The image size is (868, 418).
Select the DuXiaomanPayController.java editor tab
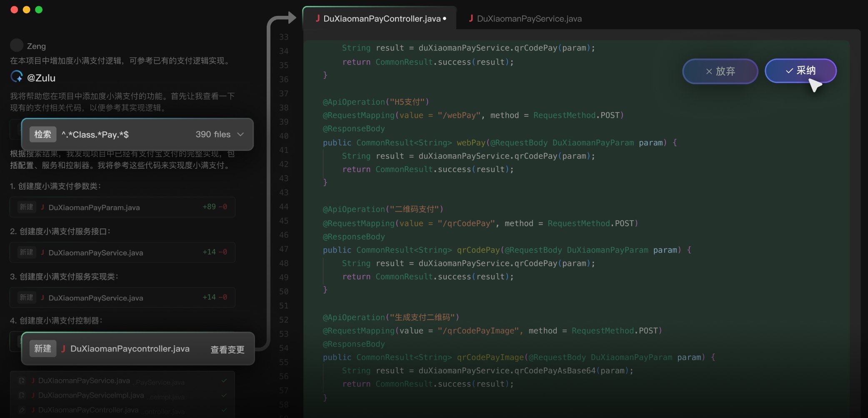tap(381, 19)
